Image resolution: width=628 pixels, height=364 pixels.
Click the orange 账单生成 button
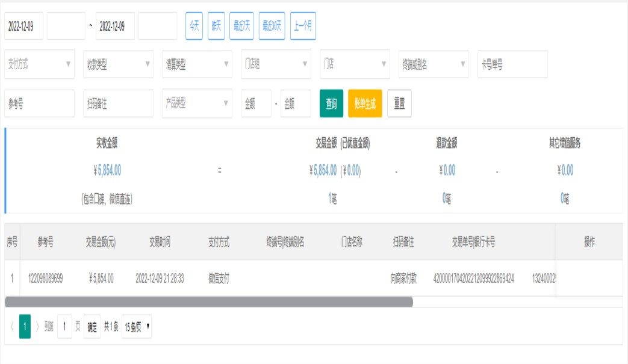pyautogui.click(x=365, y=103)
